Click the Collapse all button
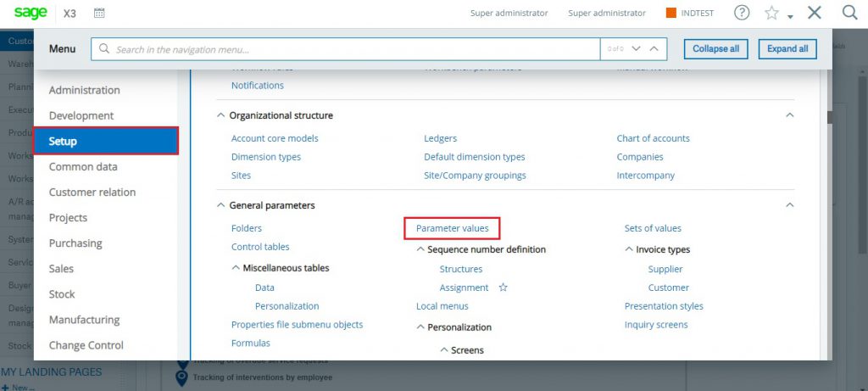 pos(715,48)
